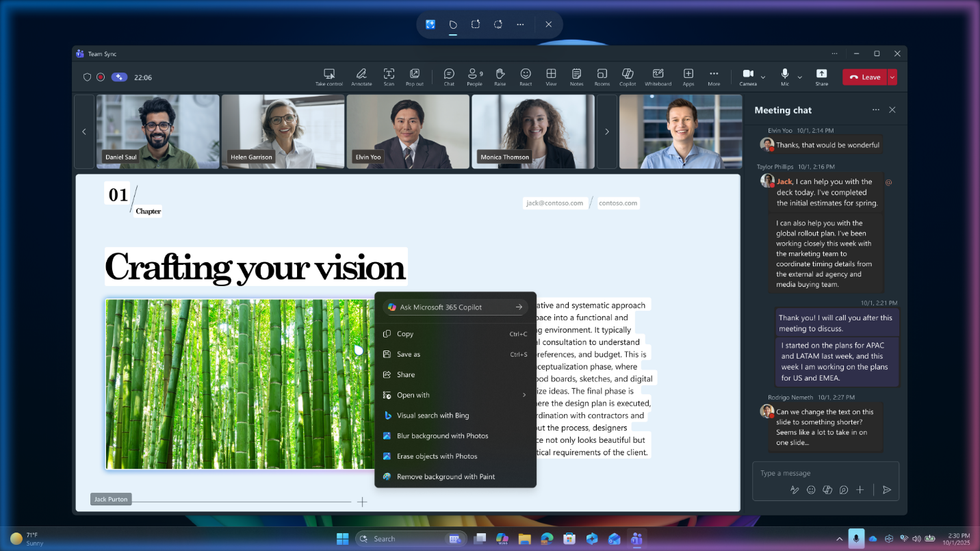
Task: Click the contoso.com link
Action: pos(618,203)
